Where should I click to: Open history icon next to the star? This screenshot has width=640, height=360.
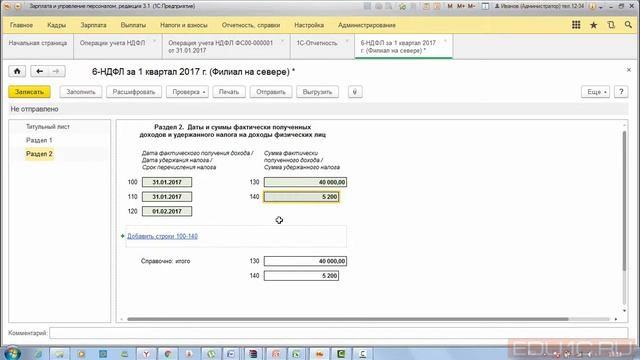[x=611, y=25]
